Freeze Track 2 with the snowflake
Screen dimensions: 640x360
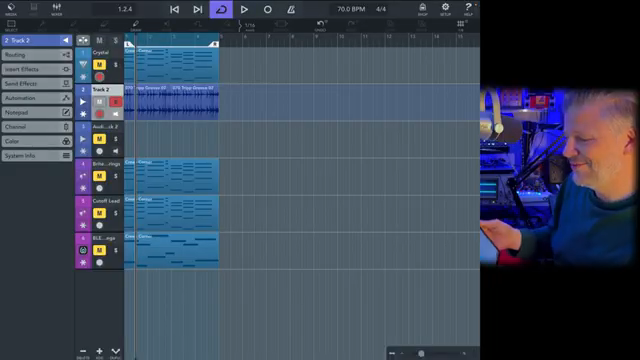(83, 114)
